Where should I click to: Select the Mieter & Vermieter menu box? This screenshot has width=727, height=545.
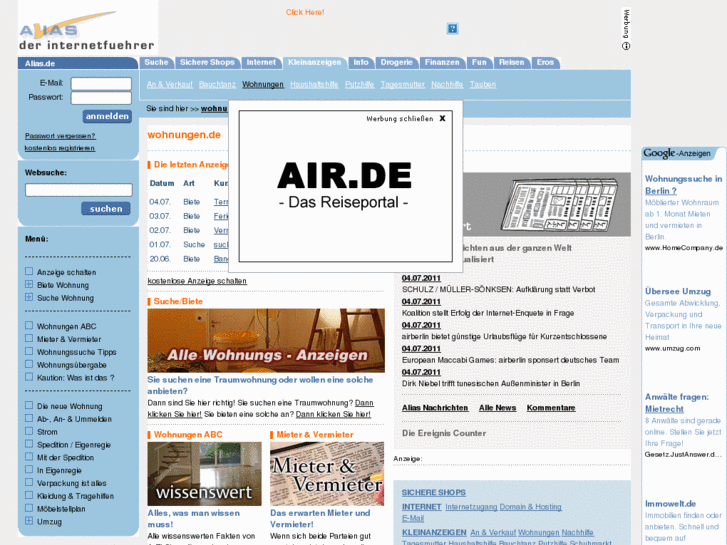tap(29, 338)
